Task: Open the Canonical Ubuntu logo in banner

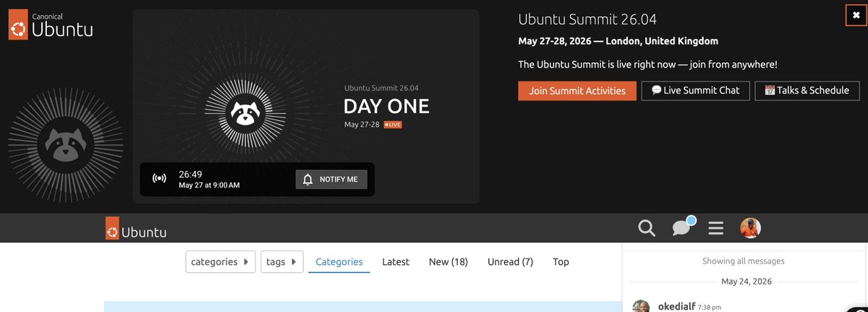Action: (x=51, y=25)
